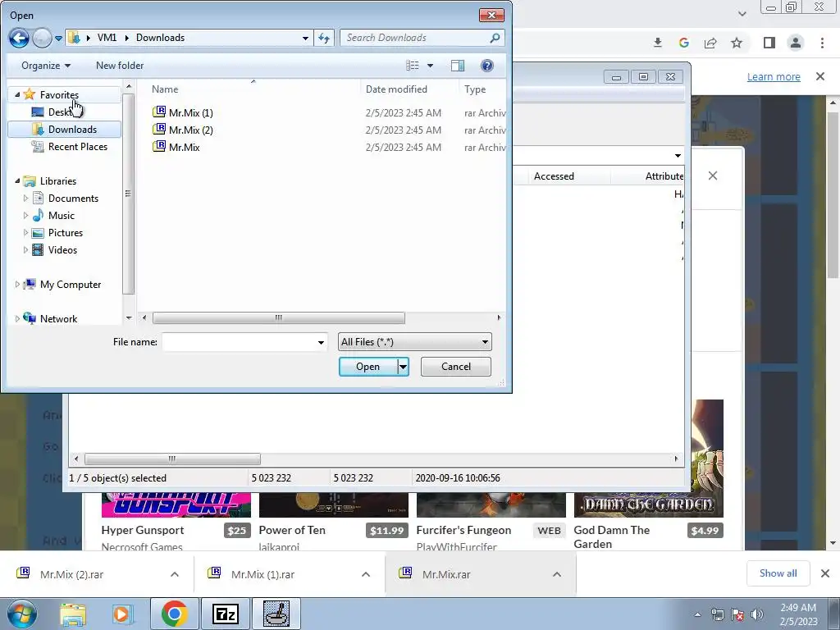
Task: Open the network icon in the system tray
Action: pyautogui.click(x=717, y=614)
